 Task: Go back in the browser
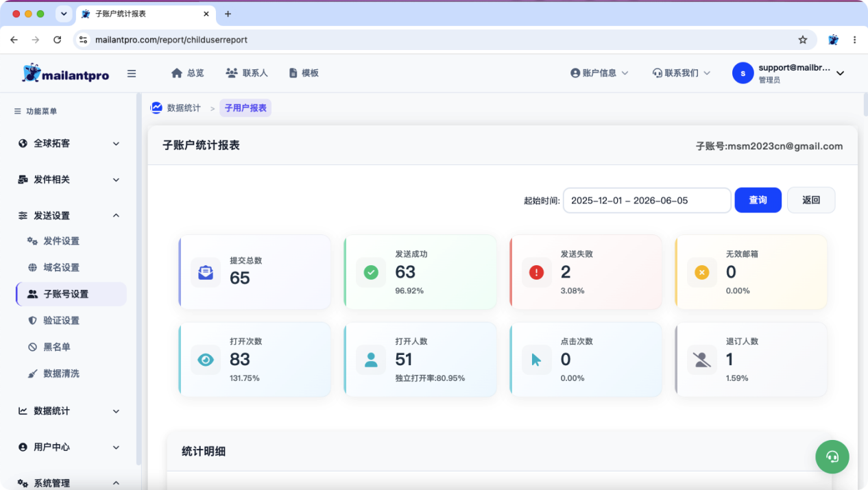pyautogui.click(x=14, y=40)
